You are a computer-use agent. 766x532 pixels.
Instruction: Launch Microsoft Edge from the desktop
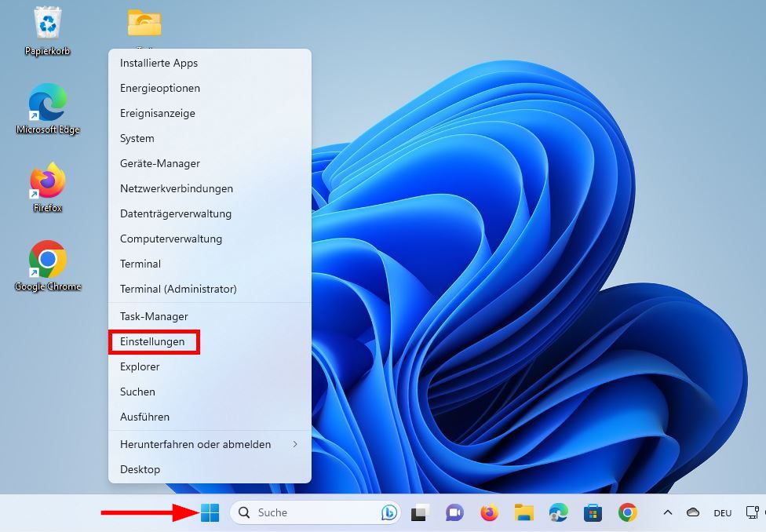(x=46, y=102)
